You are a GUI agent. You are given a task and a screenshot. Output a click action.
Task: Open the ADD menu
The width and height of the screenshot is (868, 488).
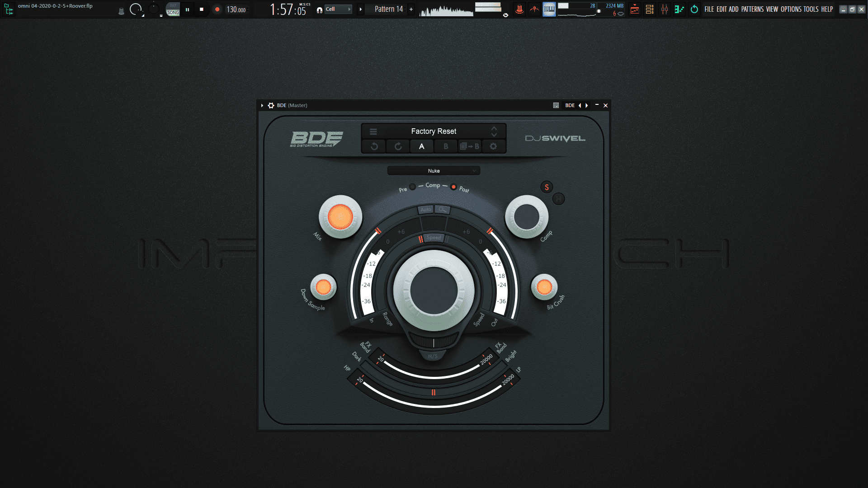[x=733, y=9]
